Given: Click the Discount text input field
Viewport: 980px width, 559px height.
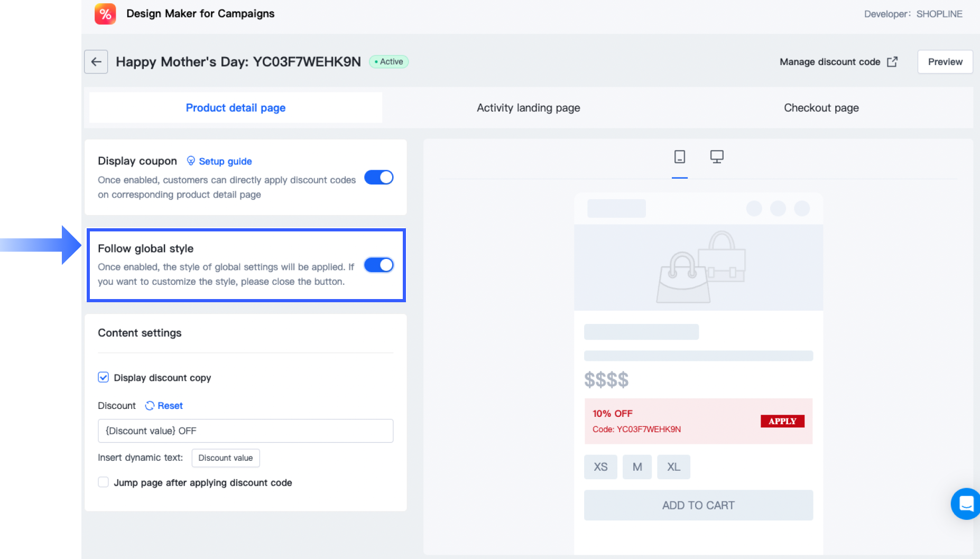Looking at the screenshot, I should tap(245, 431).
